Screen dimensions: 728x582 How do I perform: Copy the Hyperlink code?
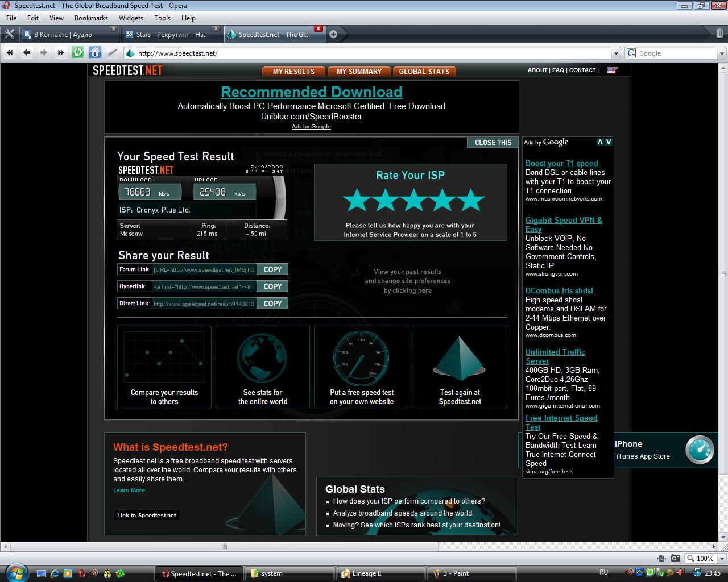(x=272, y=286)
